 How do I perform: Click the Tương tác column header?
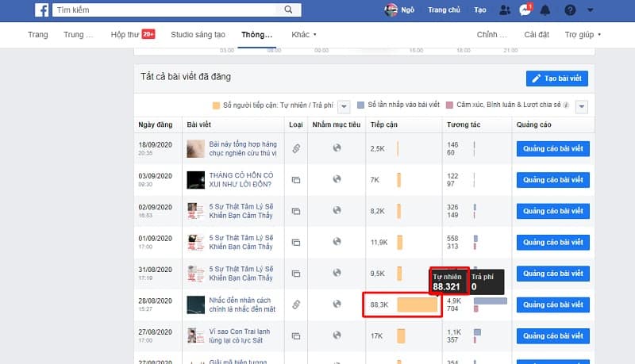(464, 125)
